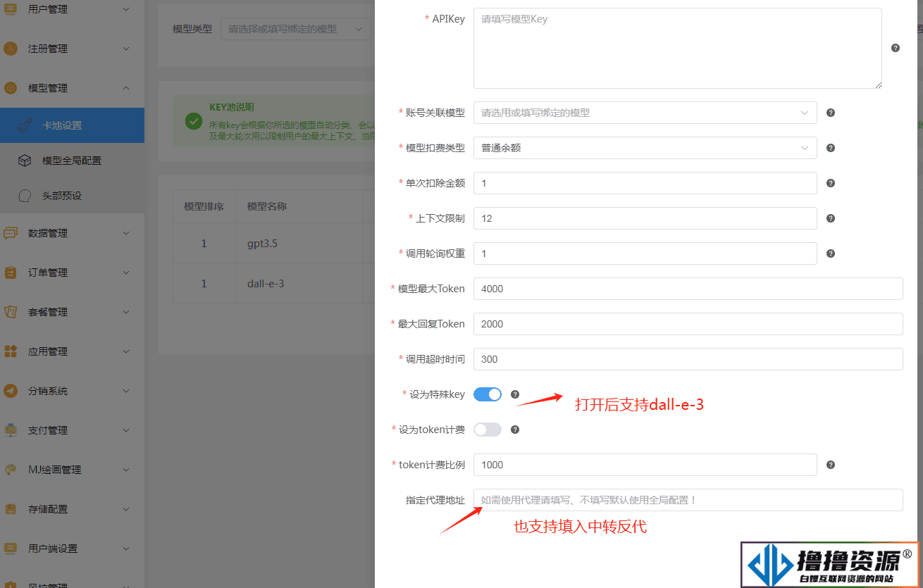Open 分销系统 menu
Image resolution: width=923 pixels, height=588 pixels.
[x=72, y=391]
